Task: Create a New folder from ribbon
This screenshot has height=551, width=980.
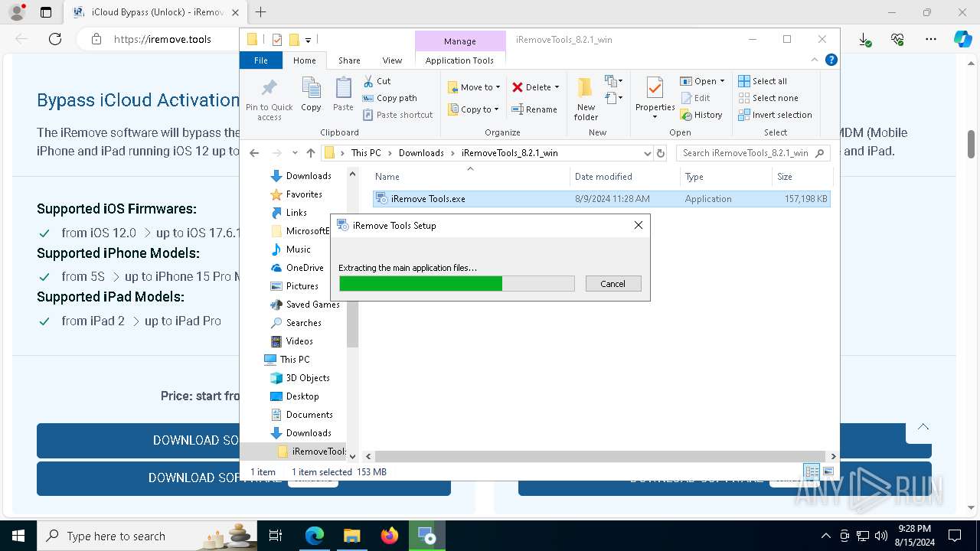Action: pyautogui.click(x=586, y=98)
